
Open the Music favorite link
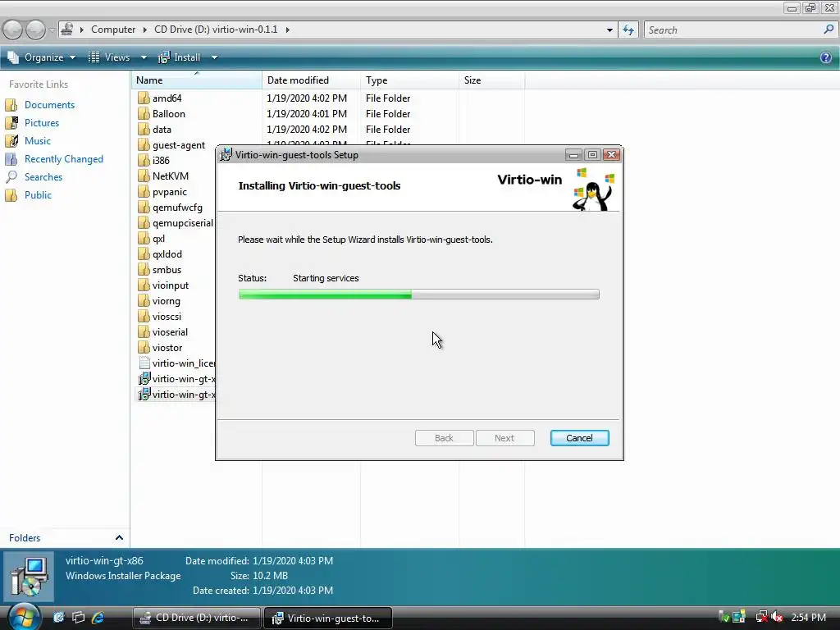[x=38, y=141]
